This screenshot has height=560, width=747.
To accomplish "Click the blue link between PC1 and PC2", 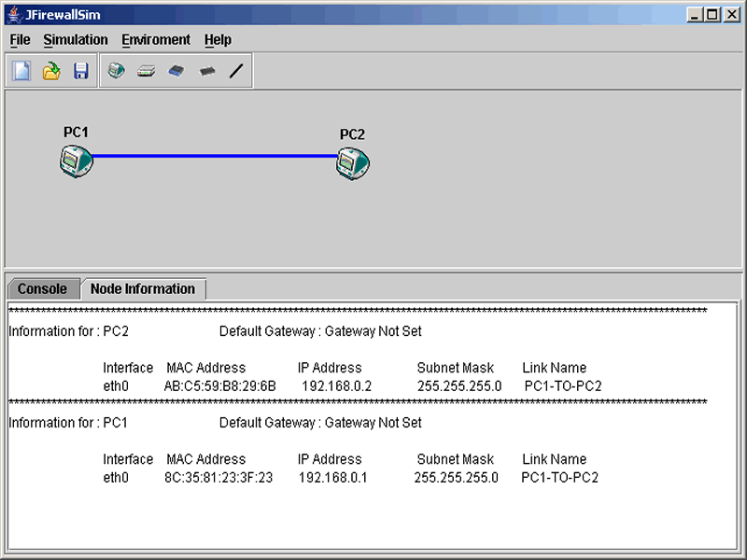I will point(215,156).
